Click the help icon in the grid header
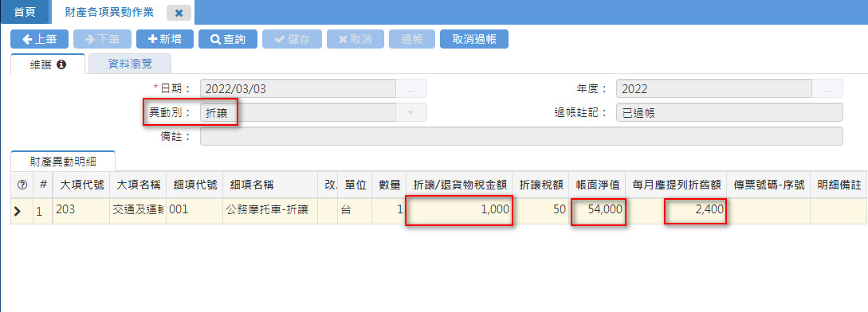868x312 pixels. coord(22,185)
